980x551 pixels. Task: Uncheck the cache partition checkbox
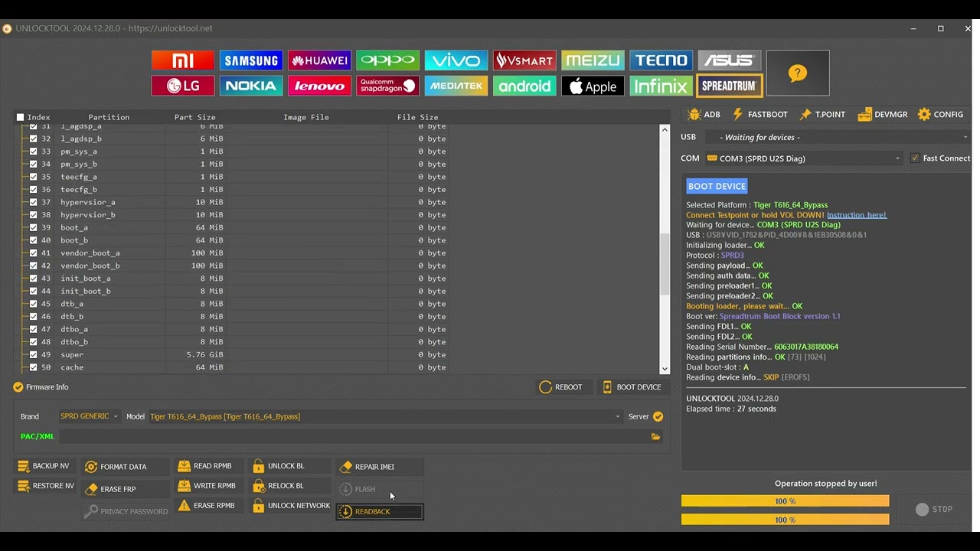[34, 367]
